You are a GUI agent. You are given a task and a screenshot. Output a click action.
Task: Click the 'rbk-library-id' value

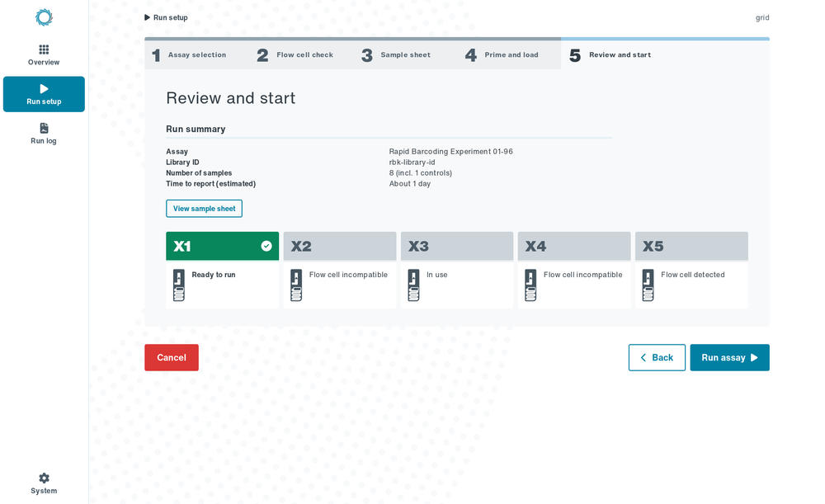click(x=412, y=162)
